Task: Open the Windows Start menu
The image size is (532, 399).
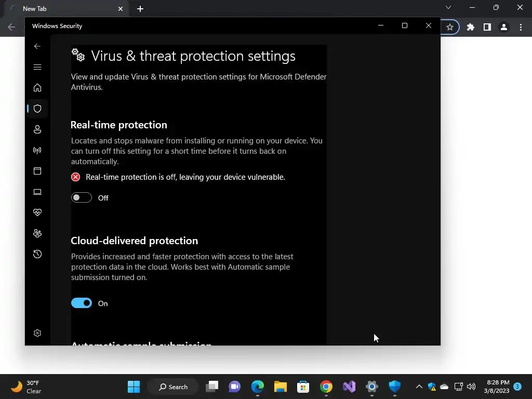Action: [134, 387]
